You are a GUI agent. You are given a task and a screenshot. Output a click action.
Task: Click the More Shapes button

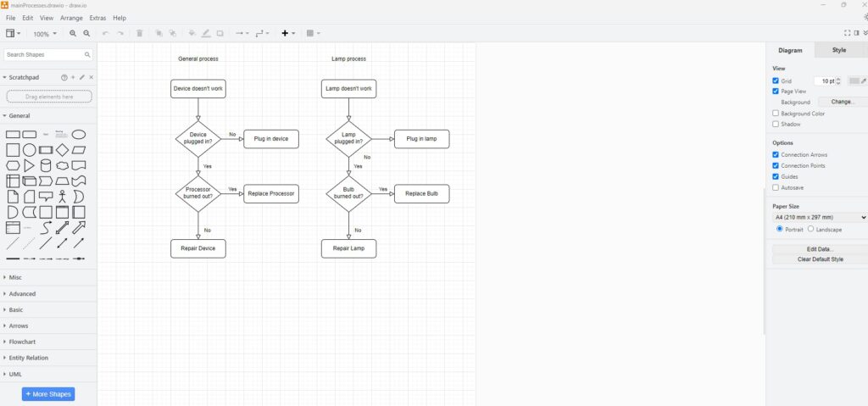(x=48, y=394)
